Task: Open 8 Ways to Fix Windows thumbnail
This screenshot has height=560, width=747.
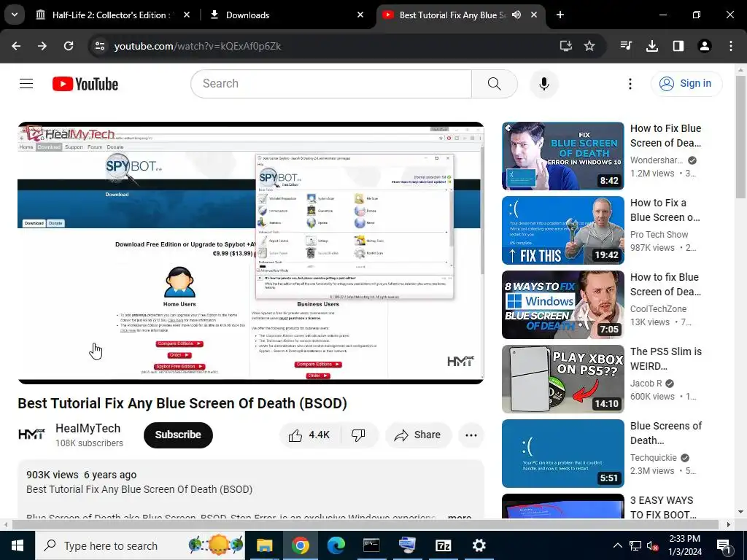Action: pyautogui.click(x=562, y=304)
